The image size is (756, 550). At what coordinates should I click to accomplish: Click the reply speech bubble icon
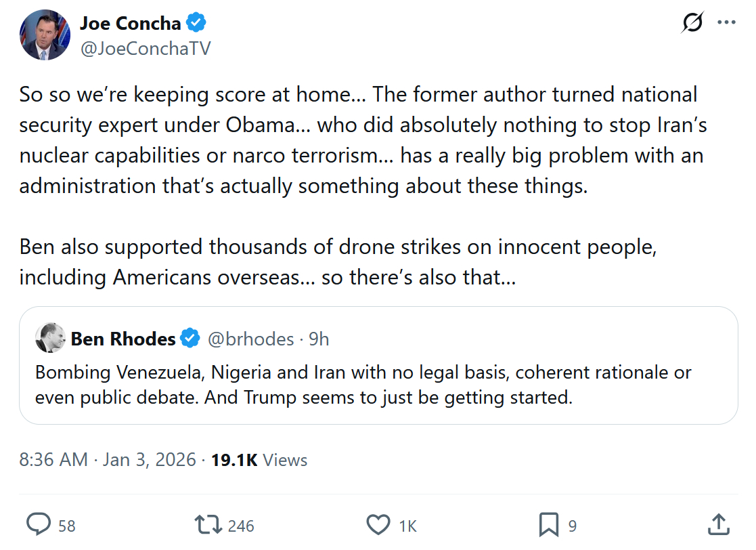tap(39, 525)
